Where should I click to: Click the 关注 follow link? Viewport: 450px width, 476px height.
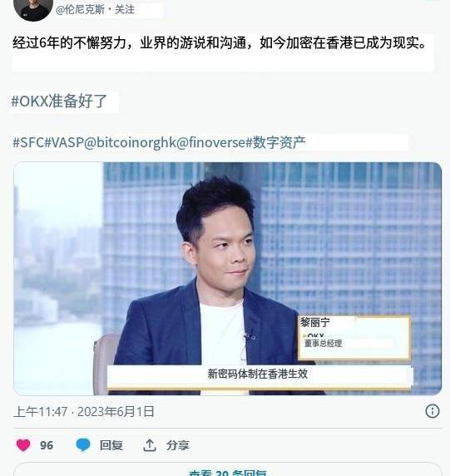point(125,10)
